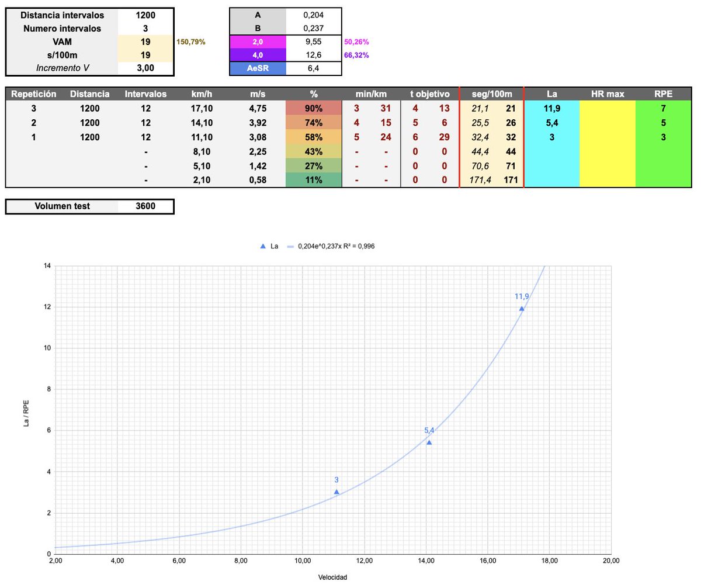This screenshot has width=701, height=588.
Task: Select the AeSR value 6,4
Action: [314, 68]
